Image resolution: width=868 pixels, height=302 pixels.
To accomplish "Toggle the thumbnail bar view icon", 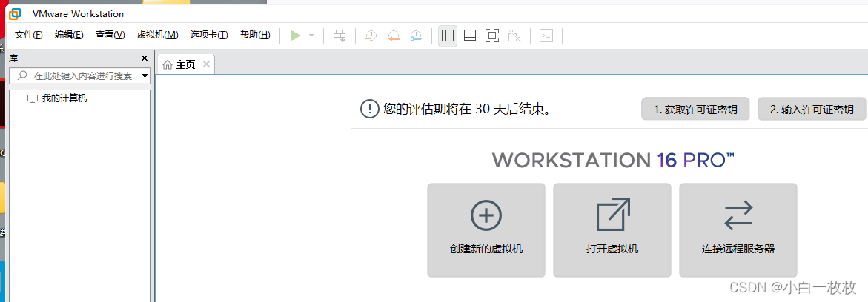I will 470,36.
